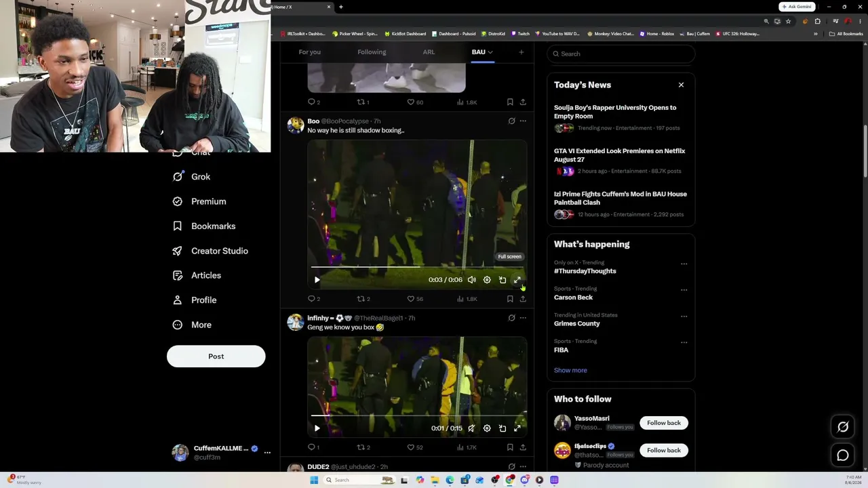This screenshot has width=868, height=488.
Task: Open Izi Prime Fights Cuffem's Mod story
Action: pyautogui.click(x=620, y=198)
